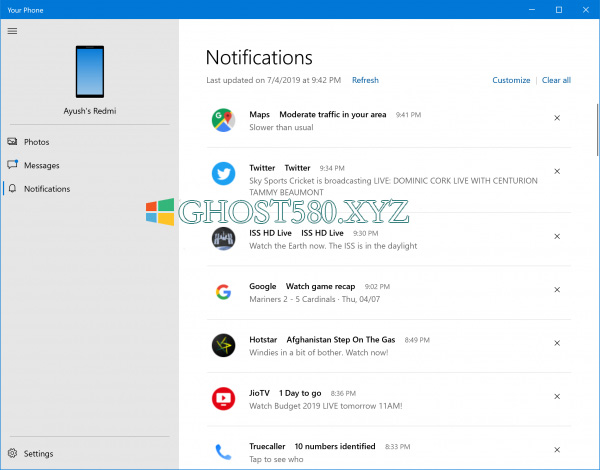
Task: Close the Your Phone window
Action: tap(586, 10)
